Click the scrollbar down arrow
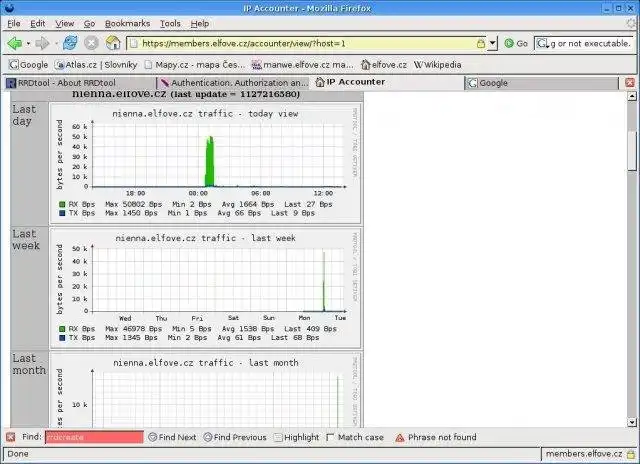 coord(632,422)
